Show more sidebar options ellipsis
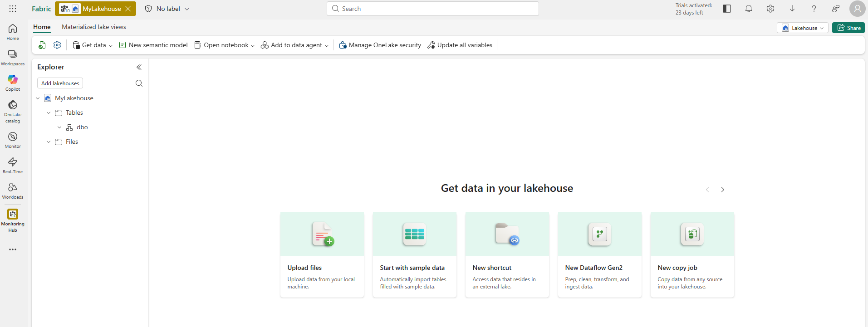The height and width of the screenshot is (327, 868). pyautogui.click(x=13, y=249)
